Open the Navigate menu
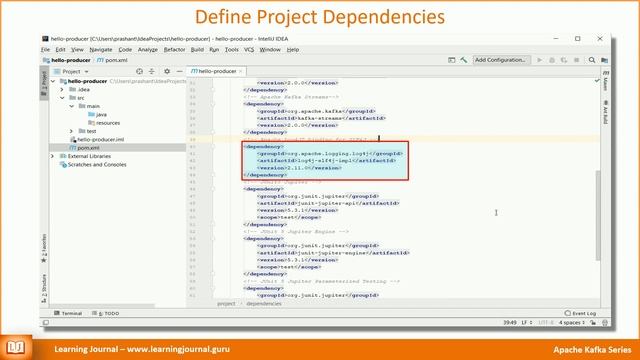This screenshot has height=360, width=640. [x=101, y=49]
